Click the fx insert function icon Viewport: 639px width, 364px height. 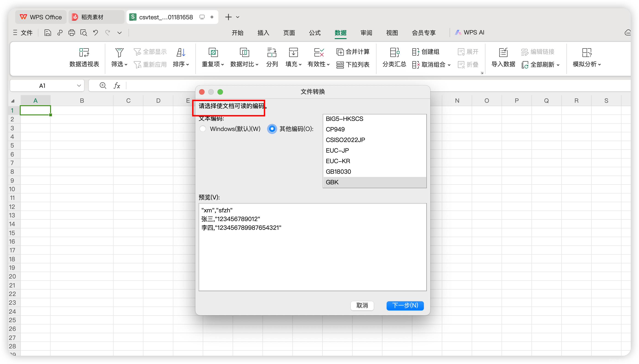point(117,86)
